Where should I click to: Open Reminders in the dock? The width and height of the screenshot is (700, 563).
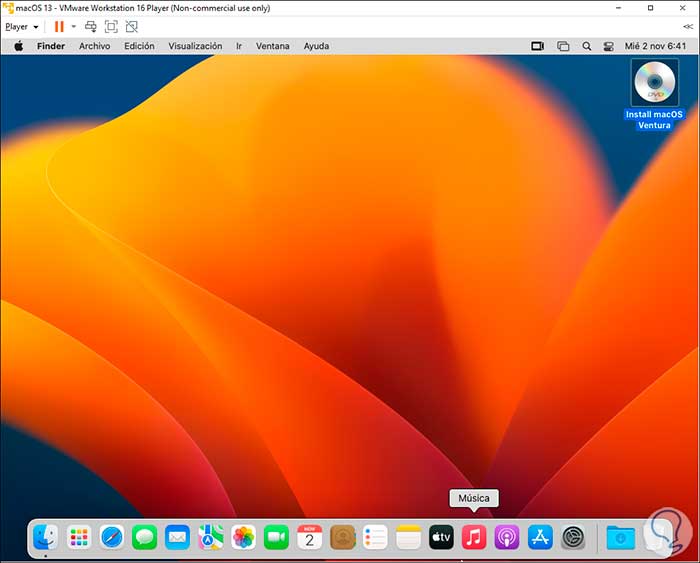coord(375,537)
